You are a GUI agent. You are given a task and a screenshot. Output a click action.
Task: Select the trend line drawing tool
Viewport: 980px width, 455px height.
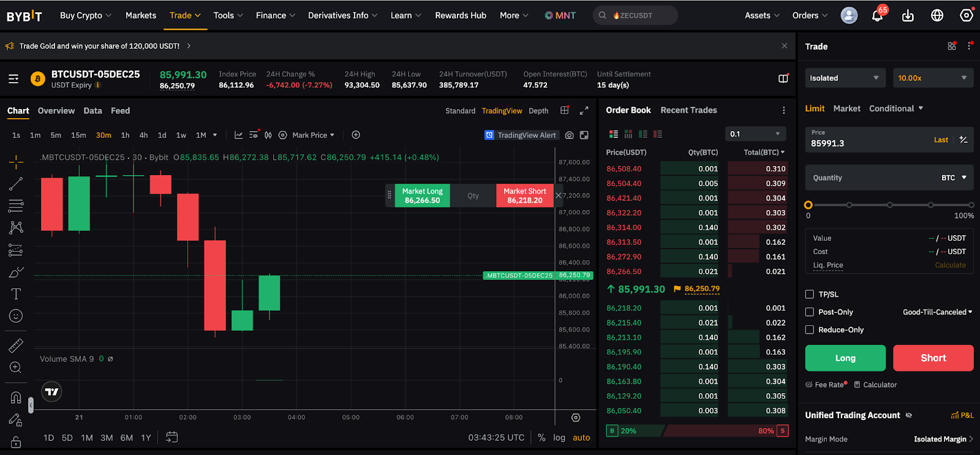(x=16, y=184)
